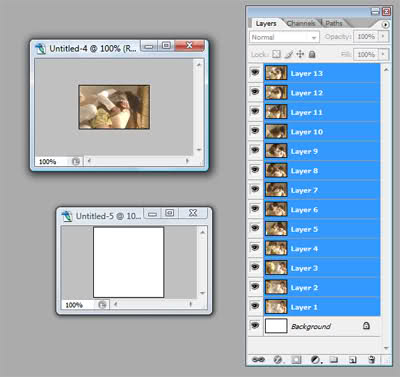Minimize the Layers panel
This screenshot has height=377, width=400.
coord(375,11)
